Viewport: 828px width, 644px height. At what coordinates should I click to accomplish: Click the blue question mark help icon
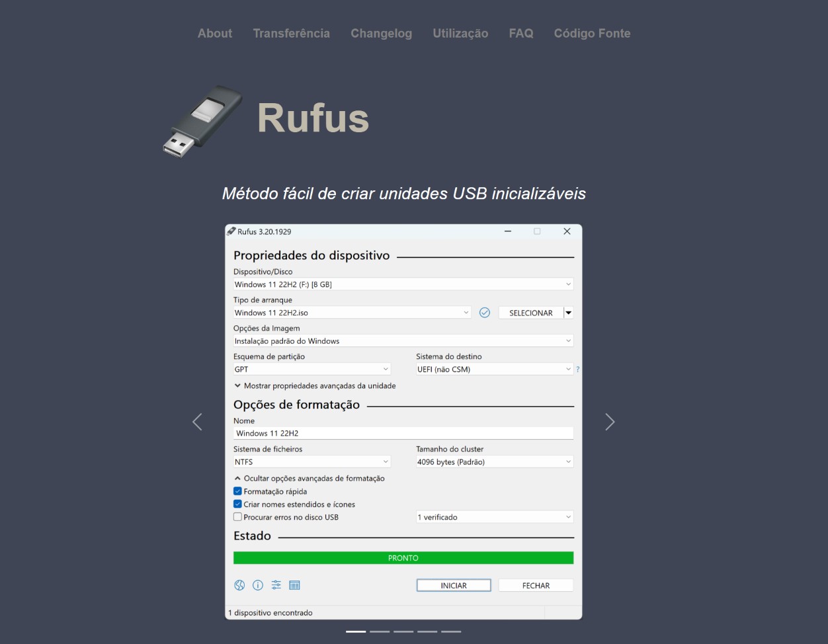click(x=578, y=370)
